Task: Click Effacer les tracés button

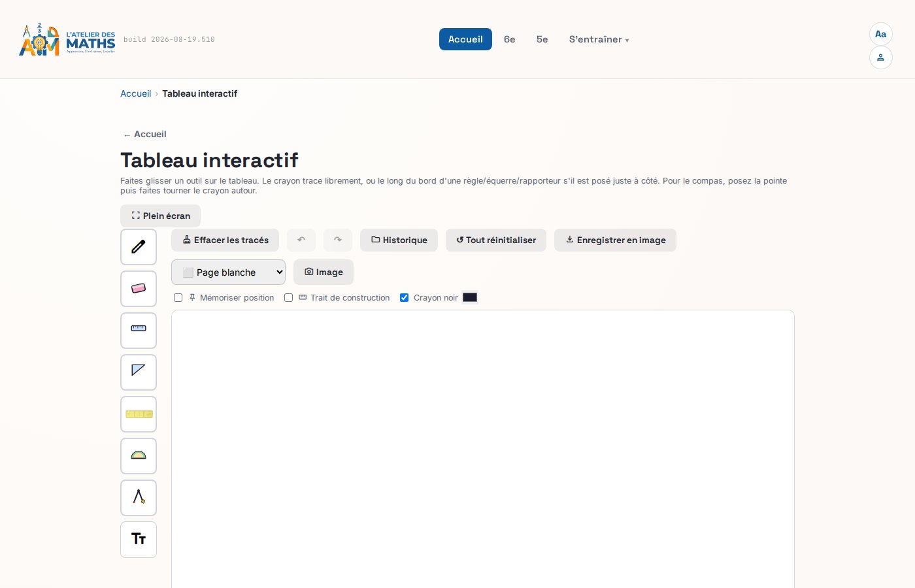Action: [x=225, y=240]
